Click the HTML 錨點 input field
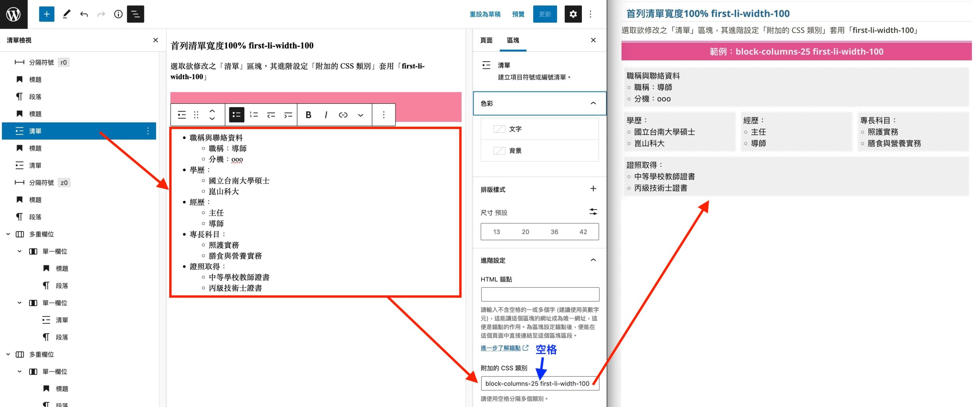This screenshot has width=980, height=407. pos(540,295)
